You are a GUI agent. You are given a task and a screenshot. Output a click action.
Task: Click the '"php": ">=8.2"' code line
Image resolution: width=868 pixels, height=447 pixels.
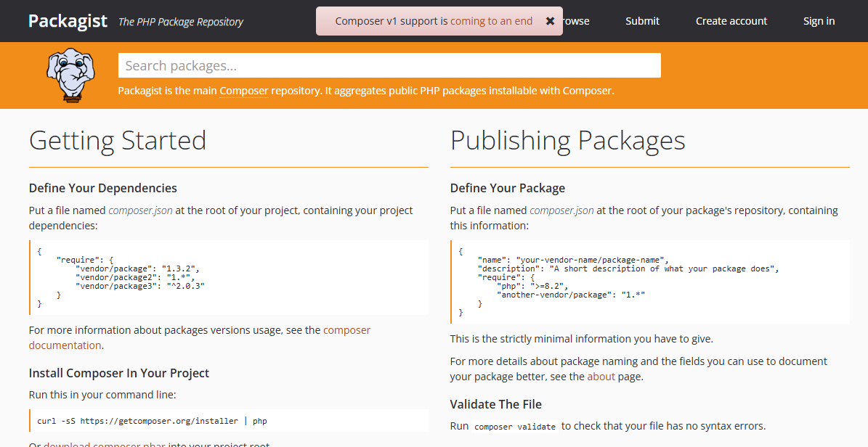pos(532,287)
